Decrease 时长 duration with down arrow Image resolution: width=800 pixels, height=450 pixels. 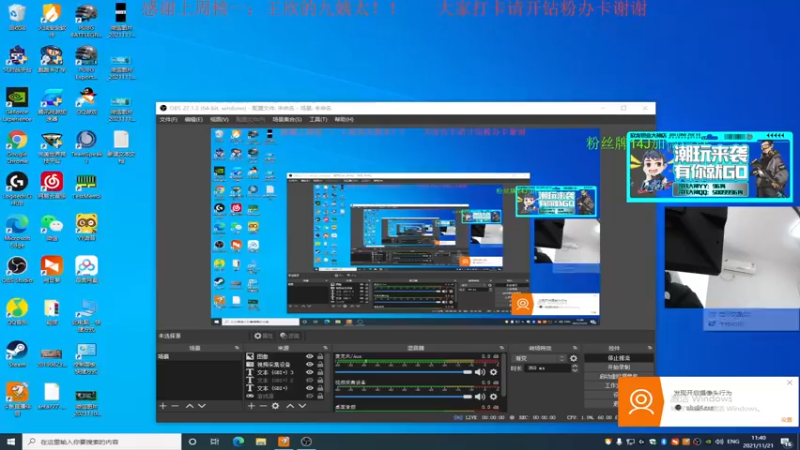[574, 370]
